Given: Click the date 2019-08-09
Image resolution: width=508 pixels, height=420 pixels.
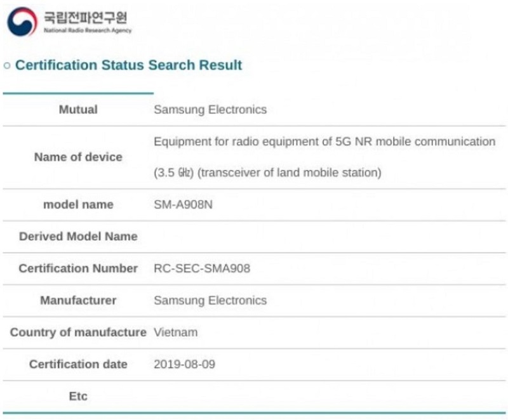Looking at the screenshot, I should (184, 364).
